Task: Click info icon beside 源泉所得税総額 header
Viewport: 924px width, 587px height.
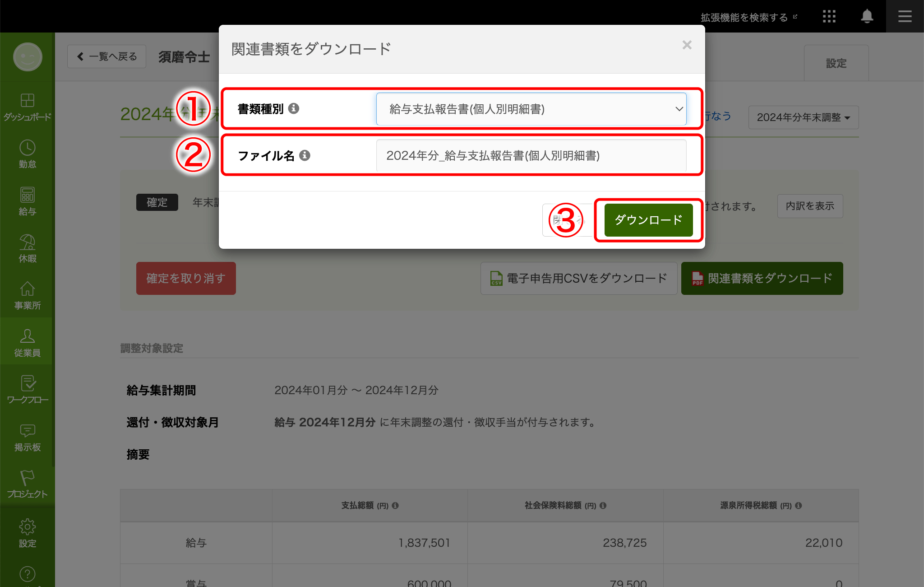Action: (x=799, y=505)
